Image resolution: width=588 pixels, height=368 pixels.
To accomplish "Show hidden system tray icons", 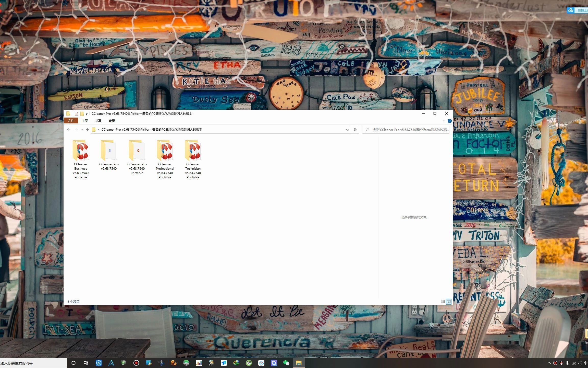I will [x=549, y=363].
